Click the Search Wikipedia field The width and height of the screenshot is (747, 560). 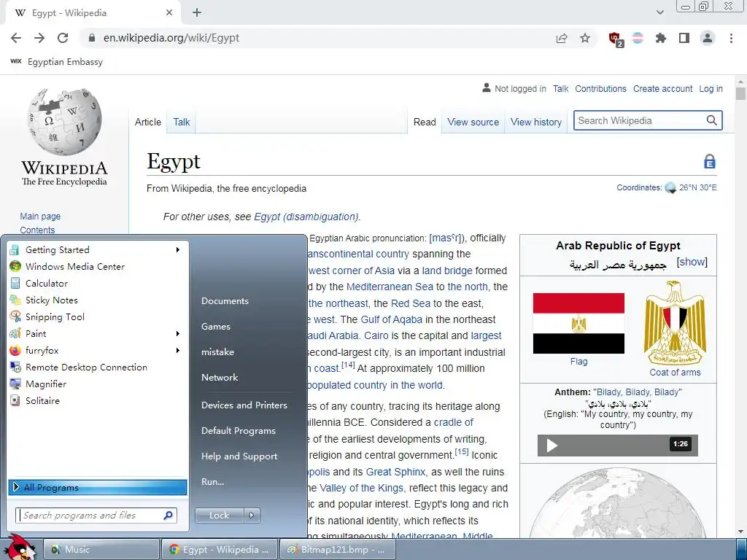click(x=640, y=120)
